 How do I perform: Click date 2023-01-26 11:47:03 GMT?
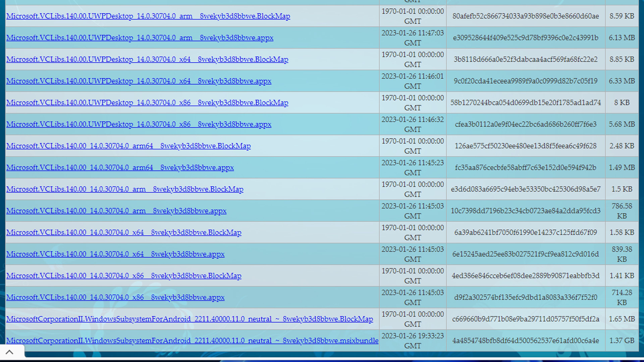click(413, 38)
